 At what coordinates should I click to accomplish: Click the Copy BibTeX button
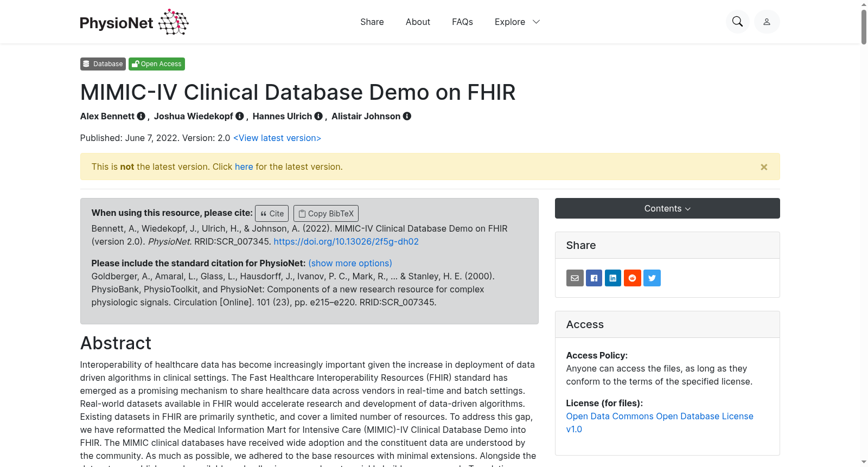pos(326,213)
